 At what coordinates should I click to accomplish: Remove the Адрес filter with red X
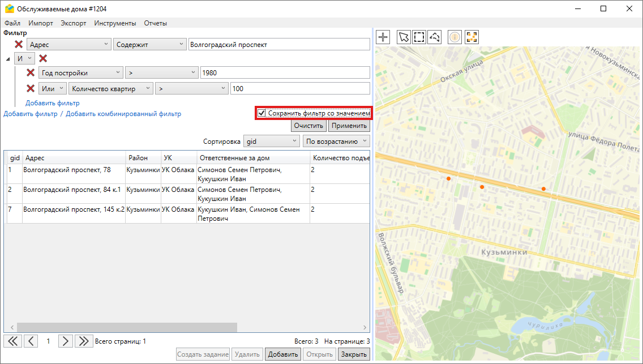pos(19,44)
